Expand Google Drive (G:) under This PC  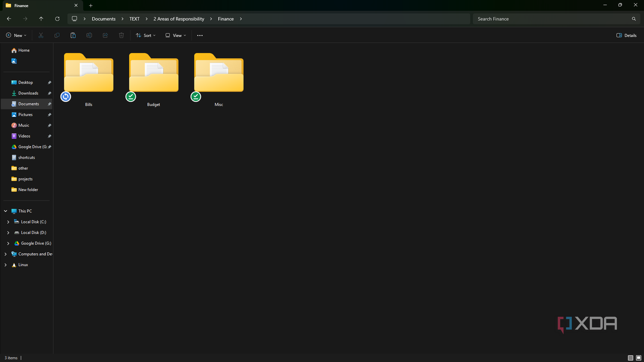(x=8, y=243)
